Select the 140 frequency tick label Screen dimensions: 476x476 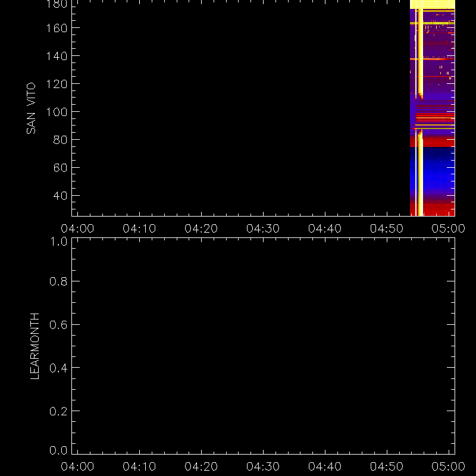coord(57,56)
